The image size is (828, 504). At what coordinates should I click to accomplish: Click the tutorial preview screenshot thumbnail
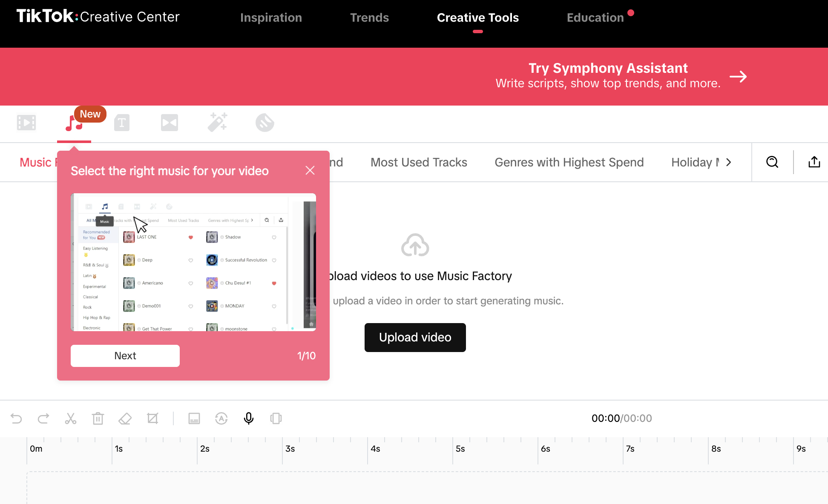point(193,262)
